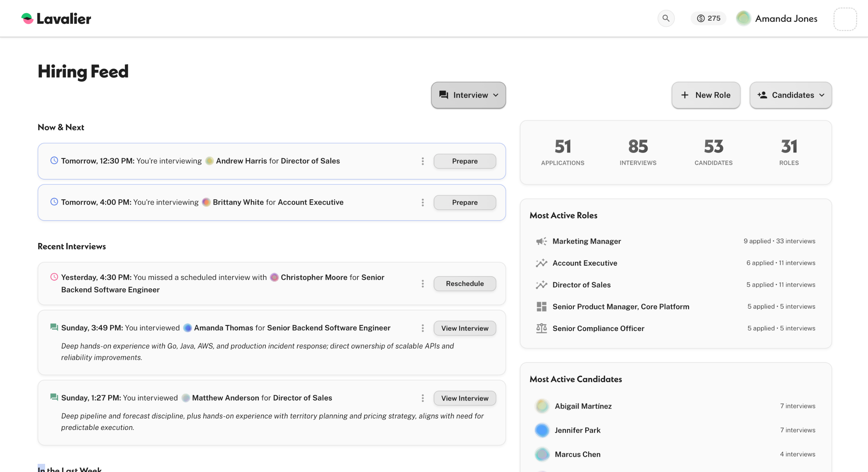Screen dimensions: 868x472
Task: Click Amanda Jones profile avatar
Action: tap(743, 18)
